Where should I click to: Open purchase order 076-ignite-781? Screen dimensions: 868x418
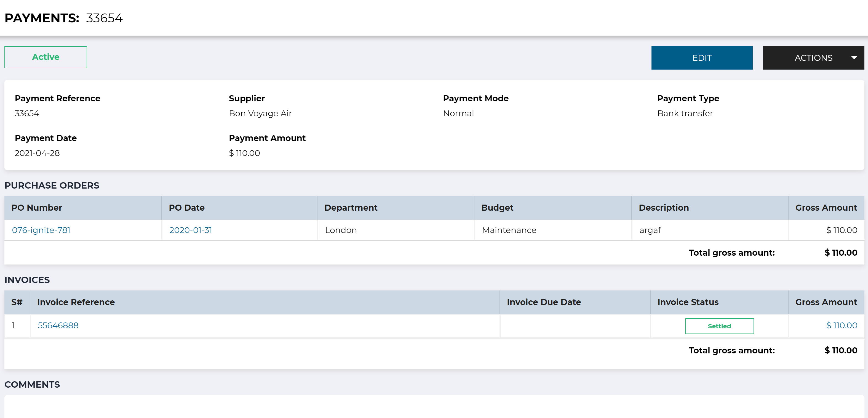point(41,230)
